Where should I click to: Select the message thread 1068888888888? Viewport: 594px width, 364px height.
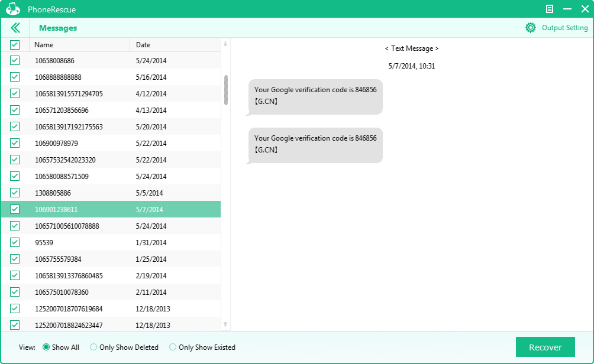pos(111,77)
